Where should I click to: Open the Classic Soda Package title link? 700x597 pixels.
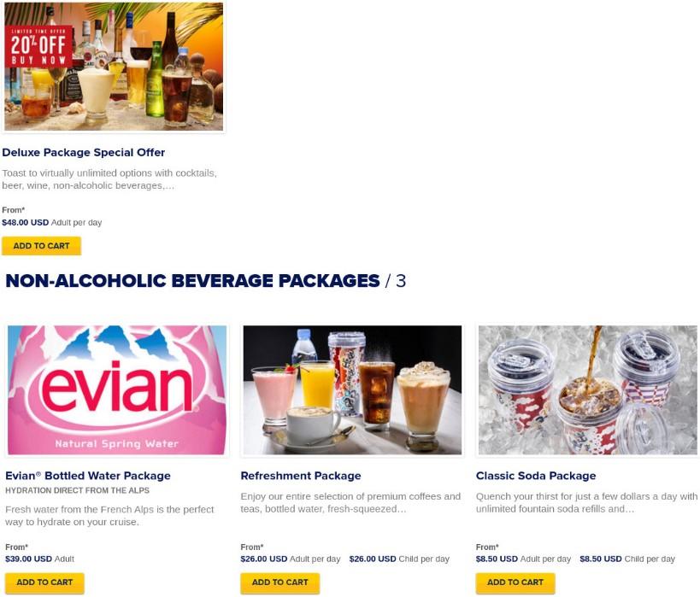[536, 476]
